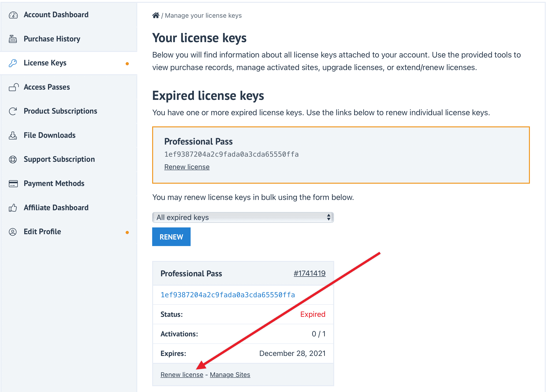The image size is (549, 392).
Task: Click the Support Subscription lifebuoy icon
Action: coord(13,159)
